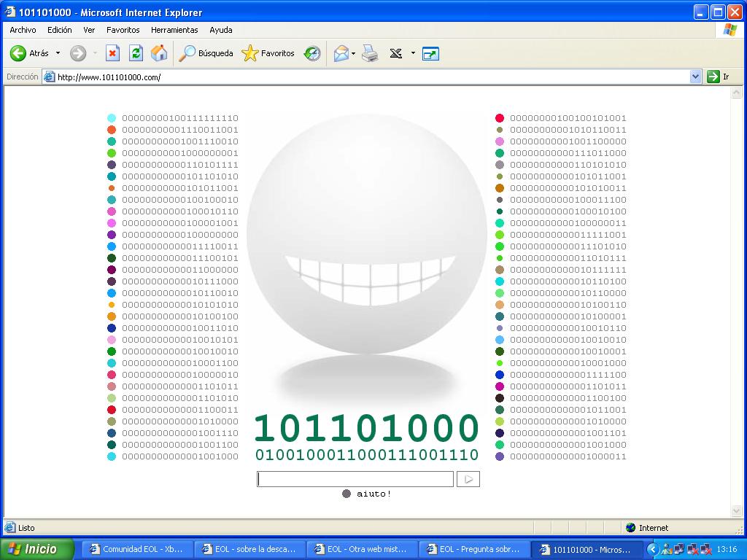Click the Ir go button
747x560 pixels.
pyautogui.click(x=718, y=77)
